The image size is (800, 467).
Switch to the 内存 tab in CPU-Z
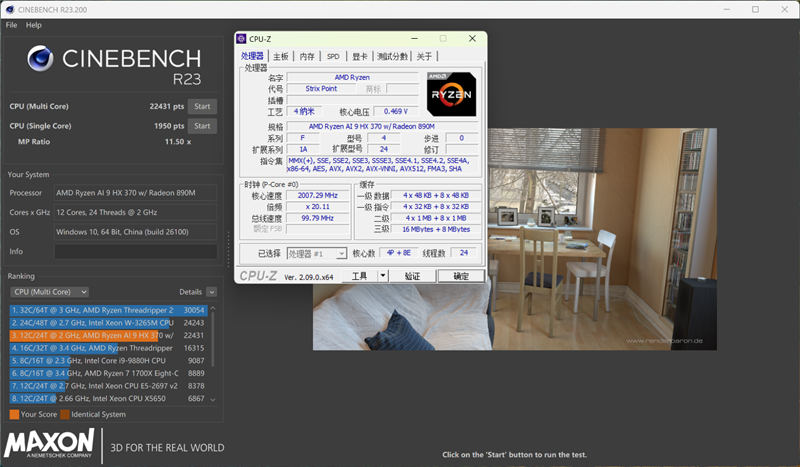coord(307,56)
